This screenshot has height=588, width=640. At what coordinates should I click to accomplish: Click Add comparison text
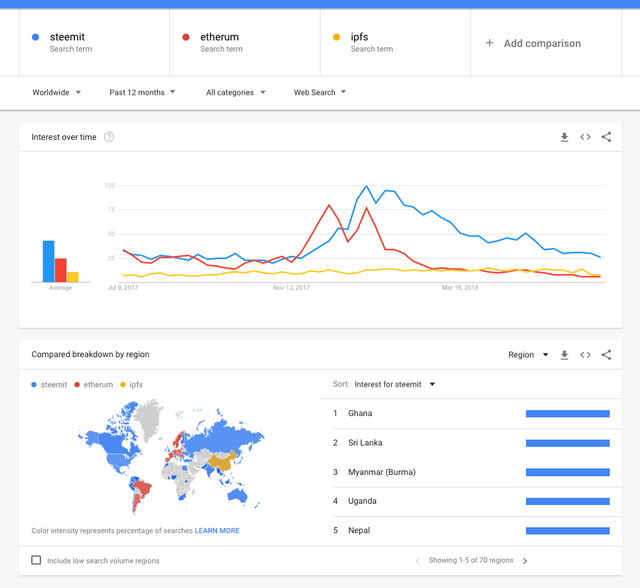pyautogui.click(x=542, y=43)
